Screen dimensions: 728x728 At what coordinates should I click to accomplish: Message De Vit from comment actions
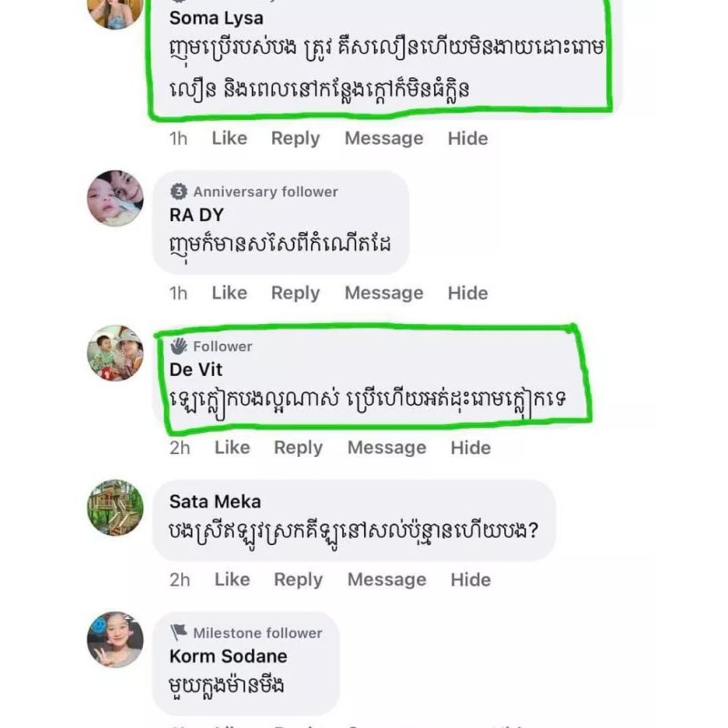click(x=387, y=448)
